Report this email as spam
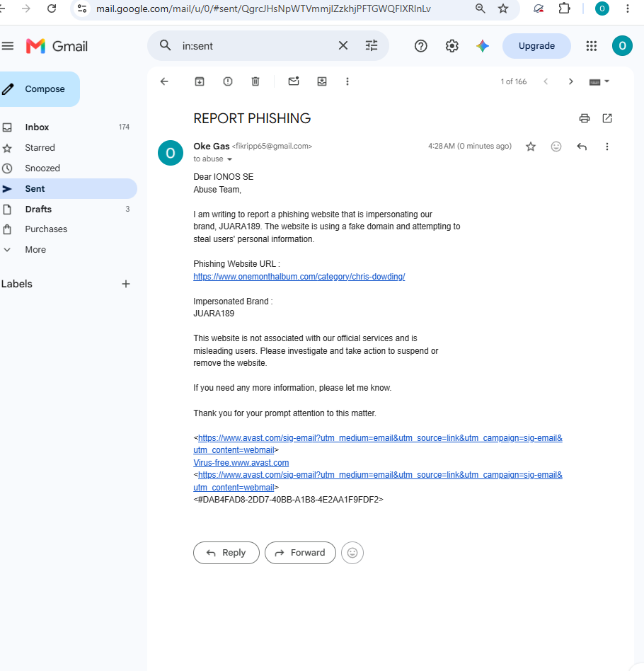Screen dimensions: 644x671 [x=228, y=81]
